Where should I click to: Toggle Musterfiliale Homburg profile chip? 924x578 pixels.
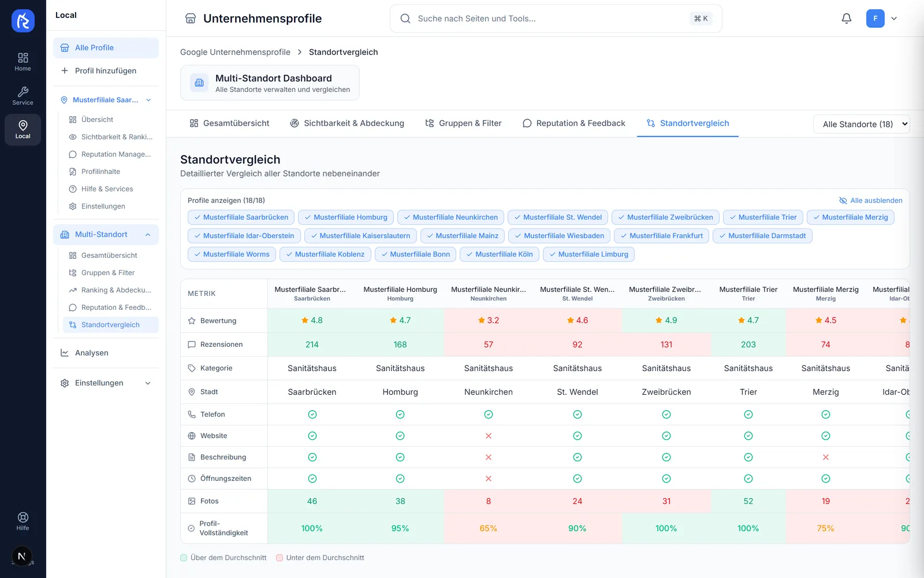click(x=345, y=217)
